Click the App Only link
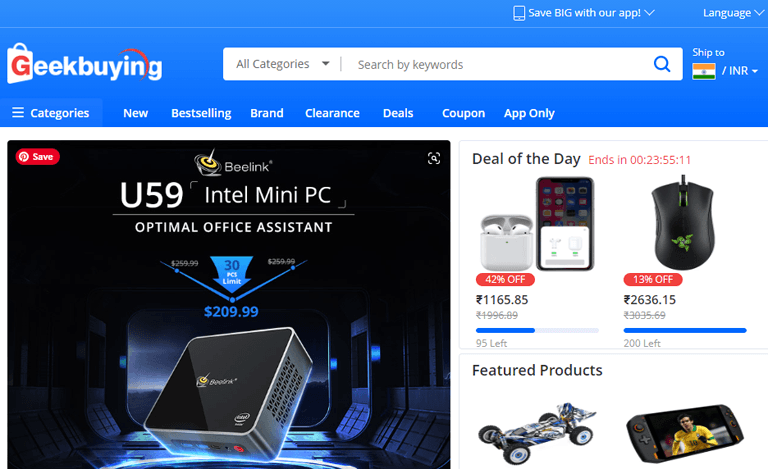Viewport: 768px width, 469px height. (x=529, y=113)
